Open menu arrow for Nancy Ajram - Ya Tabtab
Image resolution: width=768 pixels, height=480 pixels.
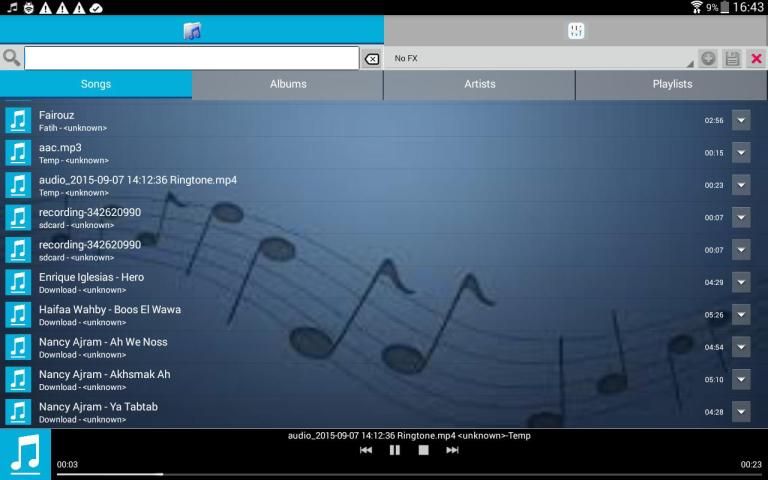pos(741,411)
